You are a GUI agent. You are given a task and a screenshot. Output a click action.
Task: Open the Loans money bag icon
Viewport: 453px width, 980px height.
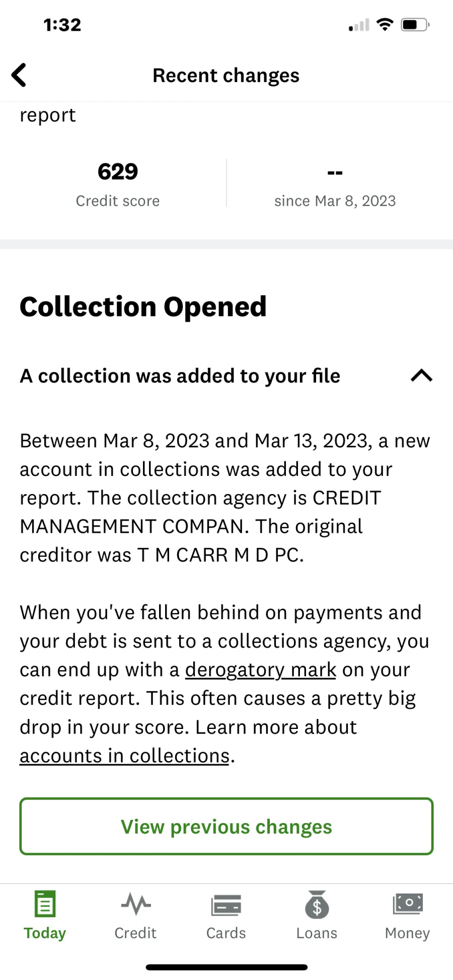pyautogui.click(x=317, y=904)
